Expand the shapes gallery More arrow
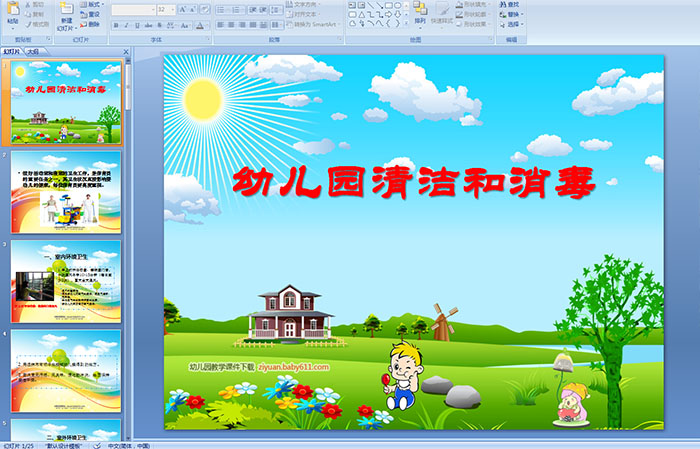The width and height of the screenshot is (700, 449). (406, 23)
